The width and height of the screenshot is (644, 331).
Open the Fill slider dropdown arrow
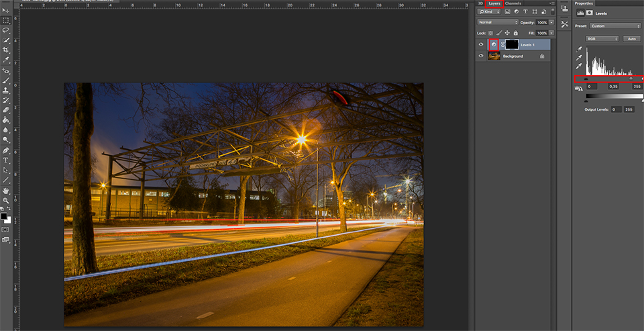[x=551, y=33]
